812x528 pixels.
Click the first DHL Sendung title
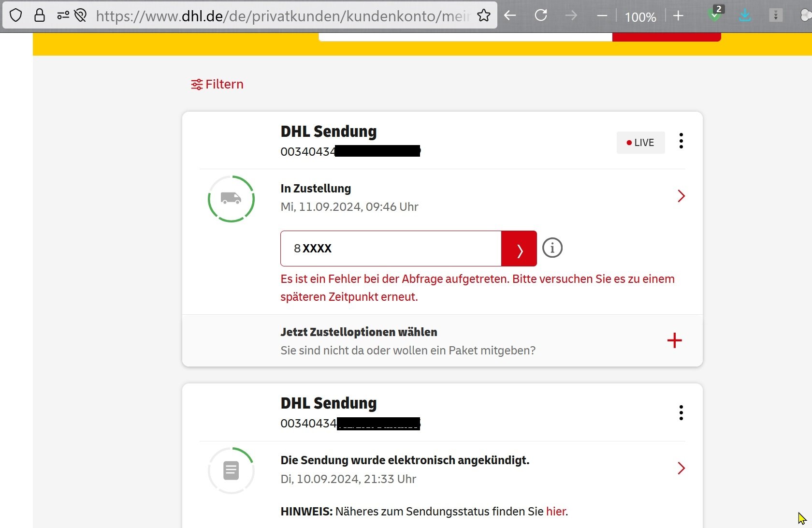click(329, 132)
